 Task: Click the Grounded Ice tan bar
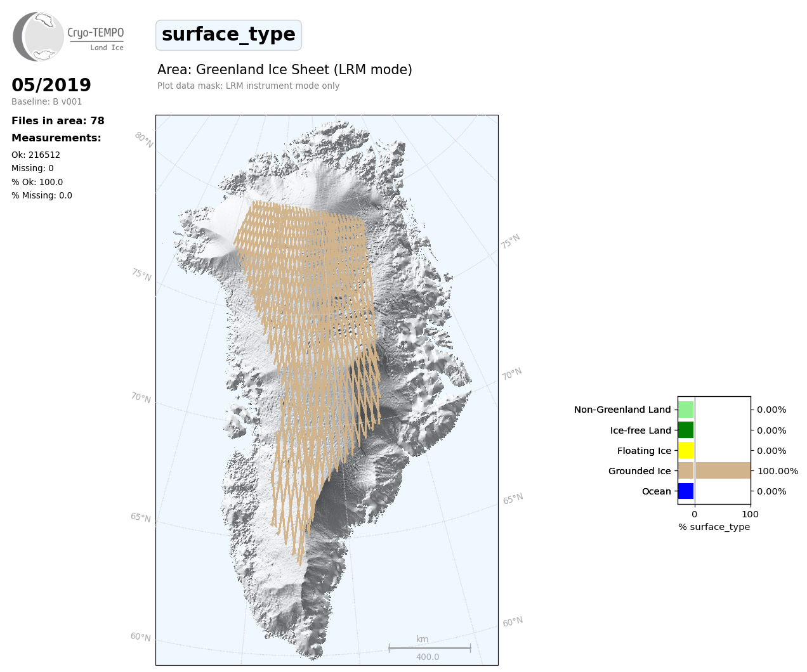tap(714, 470)
